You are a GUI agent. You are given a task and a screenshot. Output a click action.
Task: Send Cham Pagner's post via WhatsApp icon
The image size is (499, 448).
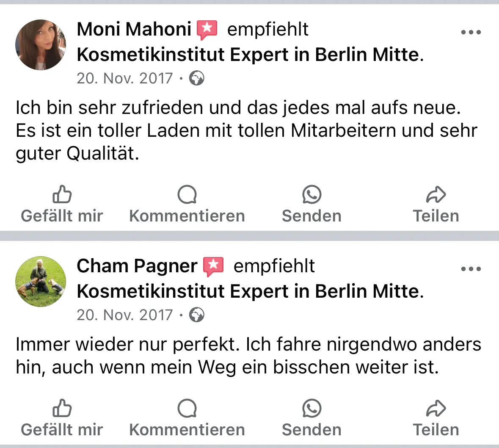(x=312, y=408)
